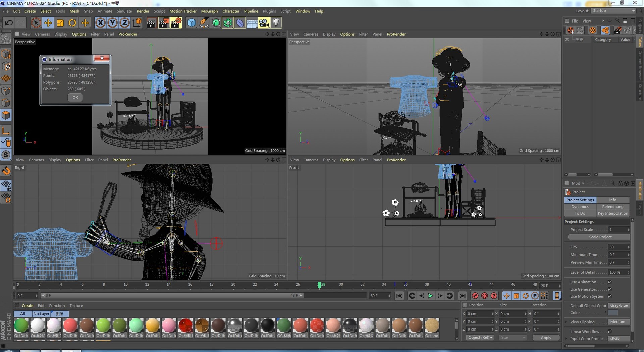Expand Input Color Profile arrow
Image resolution: width=644 pixels, height=352 pixels.
point(566,339)
